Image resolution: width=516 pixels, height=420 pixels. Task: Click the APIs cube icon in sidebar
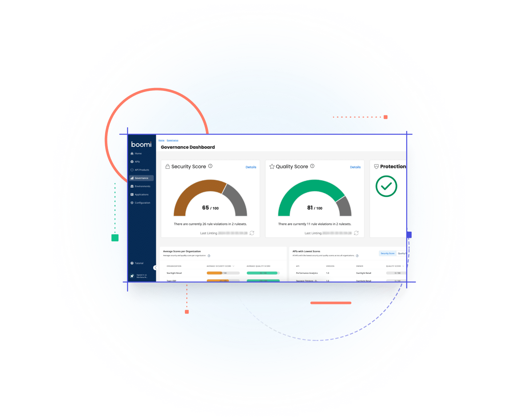click(132, 162)
